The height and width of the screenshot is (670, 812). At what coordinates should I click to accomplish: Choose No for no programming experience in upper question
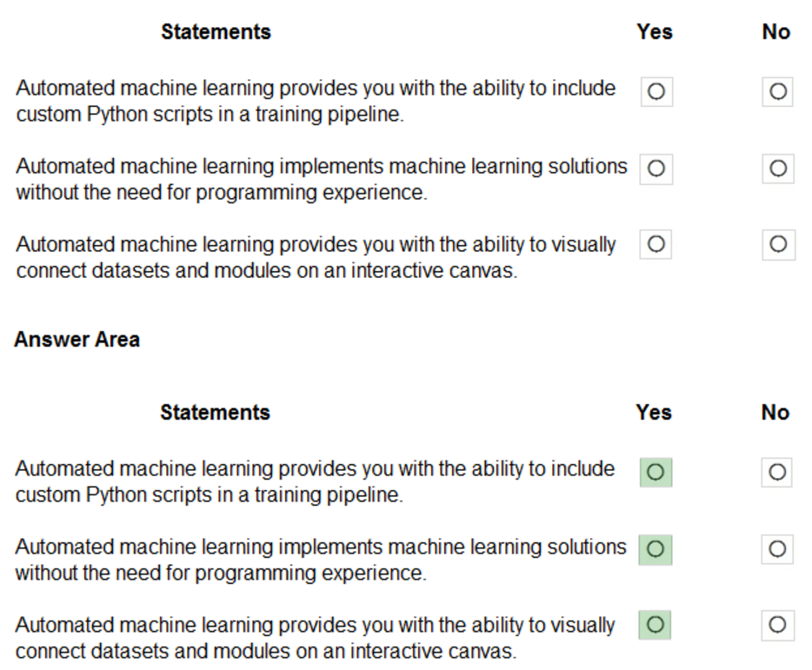[777, 169]
